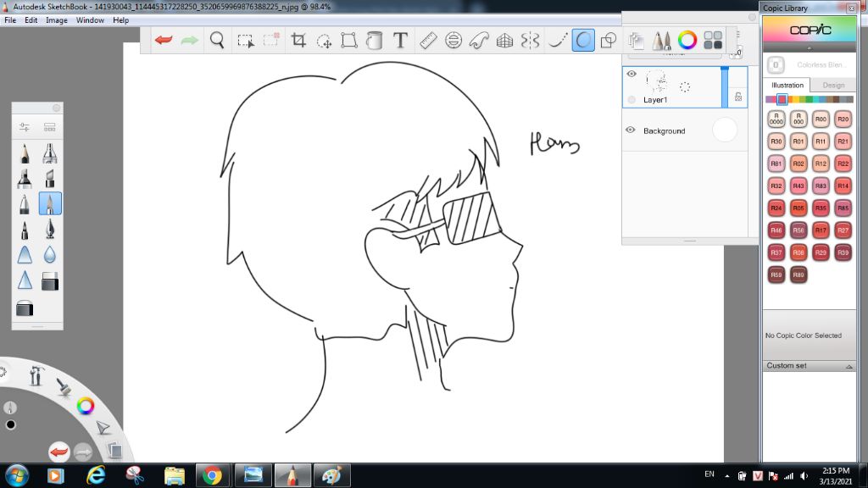Redo using the green arrow in top toolbar

[189, 40]
